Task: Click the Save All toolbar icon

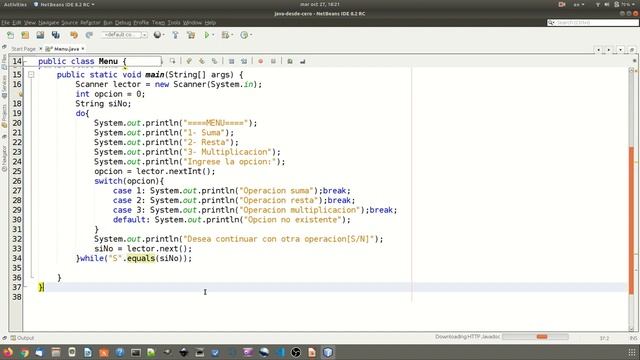Action: coord(56,36)
